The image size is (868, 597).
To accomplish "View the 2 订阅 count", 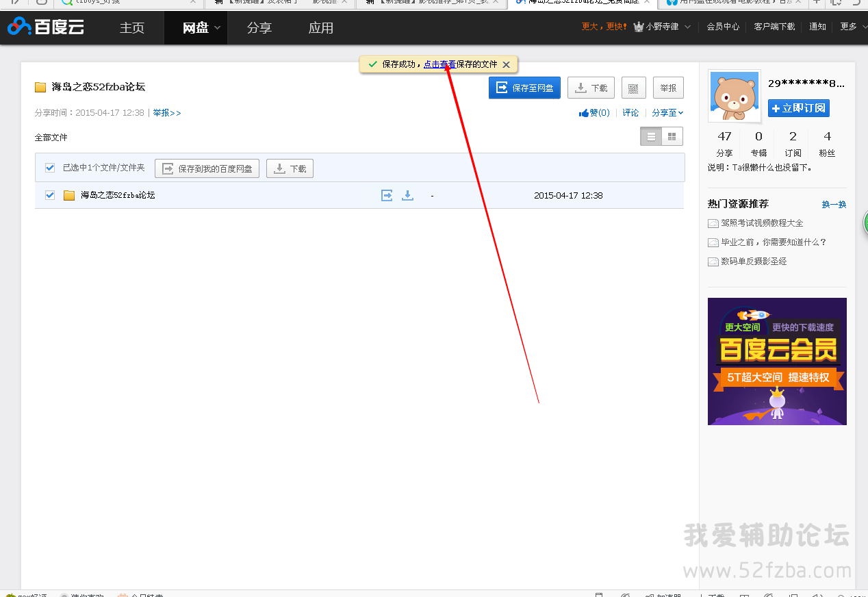I will (793, 144).
